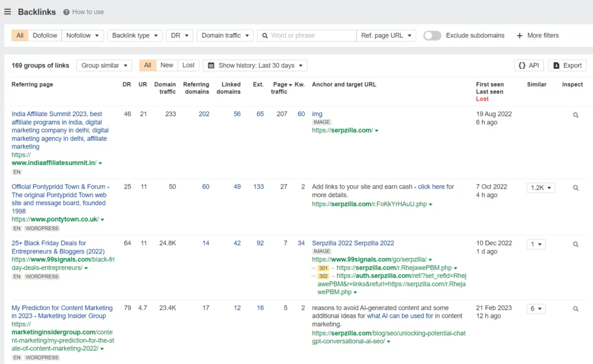Inspect the 99signals Black Friday Deals row
The height and width of the screenshot is (364, 593).
point(575,244)
